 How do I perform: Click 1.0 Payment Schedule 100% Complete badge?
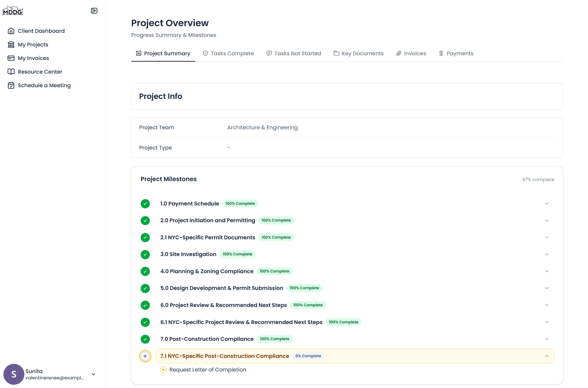pos(240,204)
